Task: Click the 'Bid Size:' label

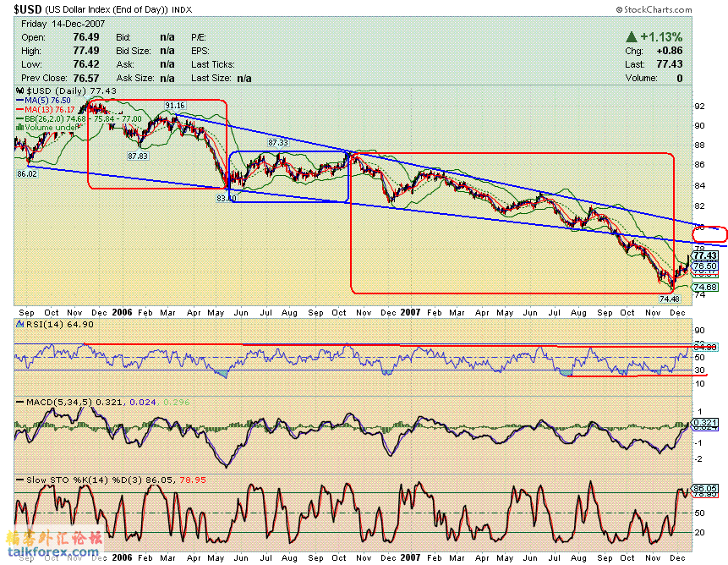Action: (134, 51)
